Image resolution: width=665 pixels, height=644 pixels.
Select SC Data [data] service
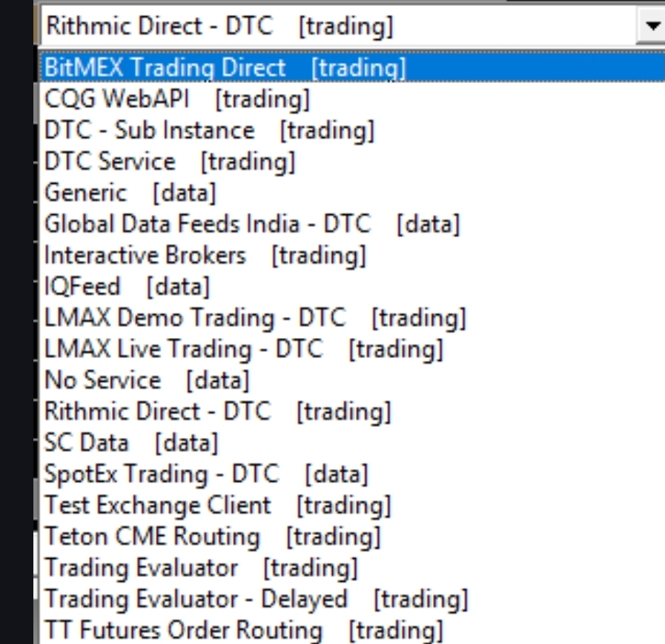352,442
